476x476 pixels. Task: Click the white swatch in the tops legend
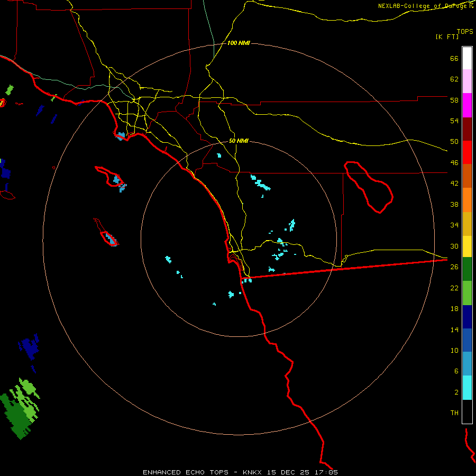(467, 58)
